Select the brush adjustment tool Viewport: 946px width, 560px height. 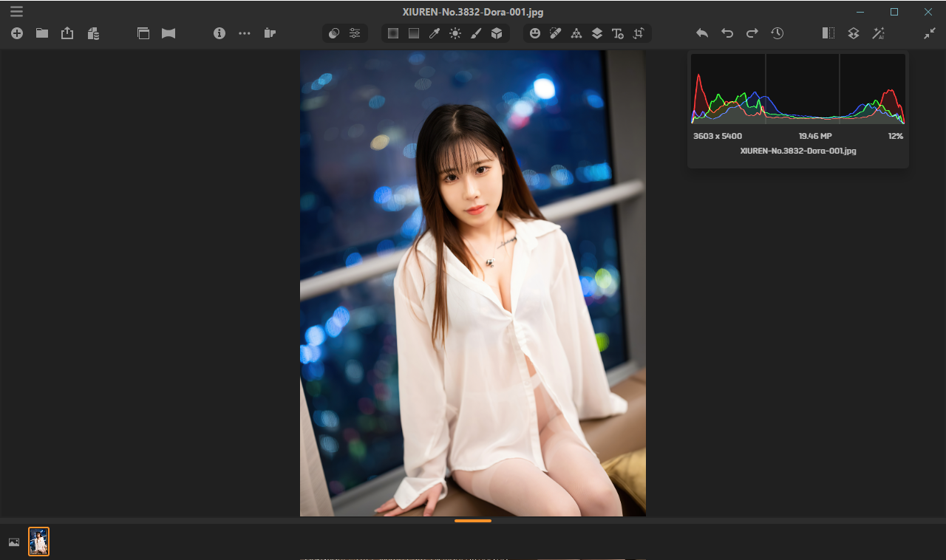point(476,33)
